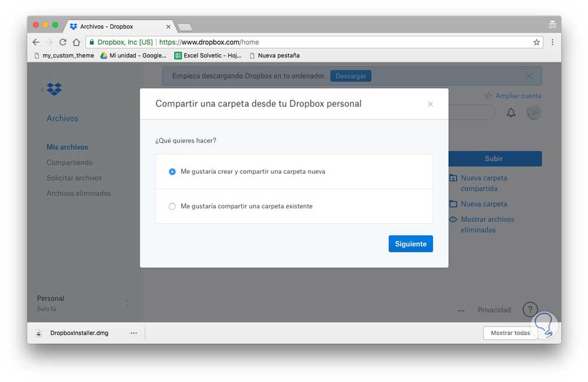Open DropboxInstaller.dmg download options menu
The height and width of the screenshot is (382, 588).
tap(133, 333)
